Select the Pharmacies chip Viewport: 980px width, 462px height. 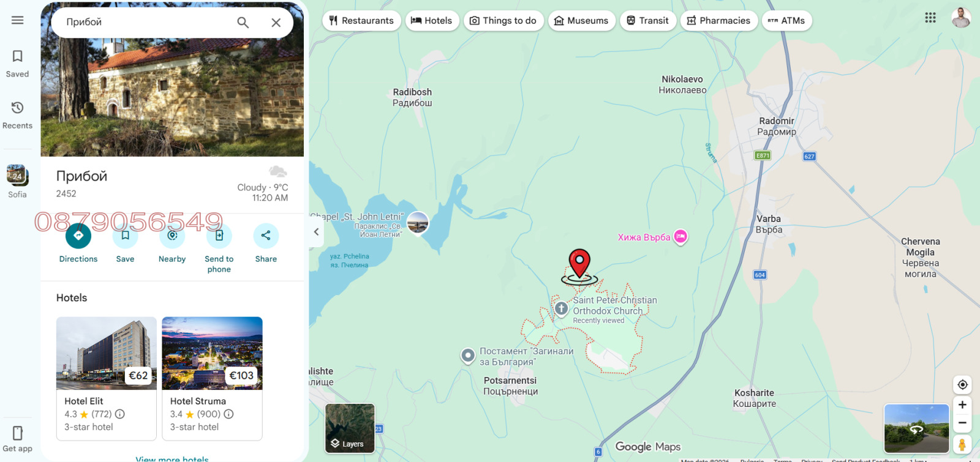718,21
